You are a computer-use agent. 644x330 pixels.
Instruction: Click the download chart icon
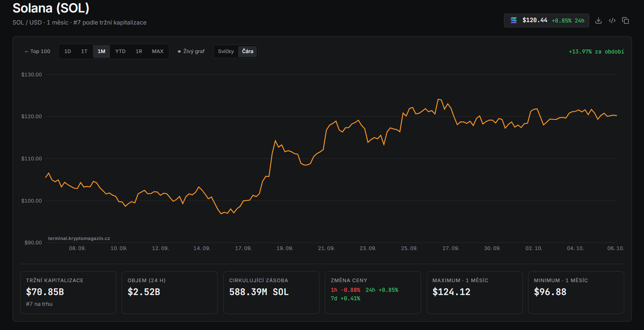point(599,20)
